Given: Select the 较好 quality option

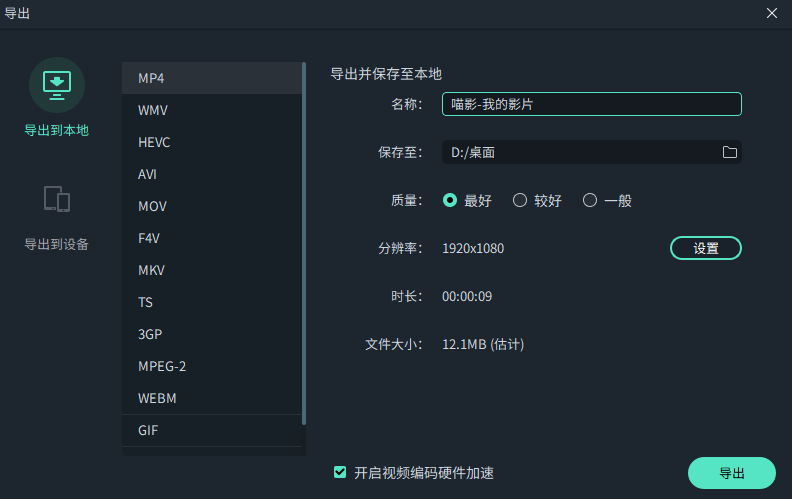Looking at the screenshot, I should pyautogui.click(x=520, y=200).
